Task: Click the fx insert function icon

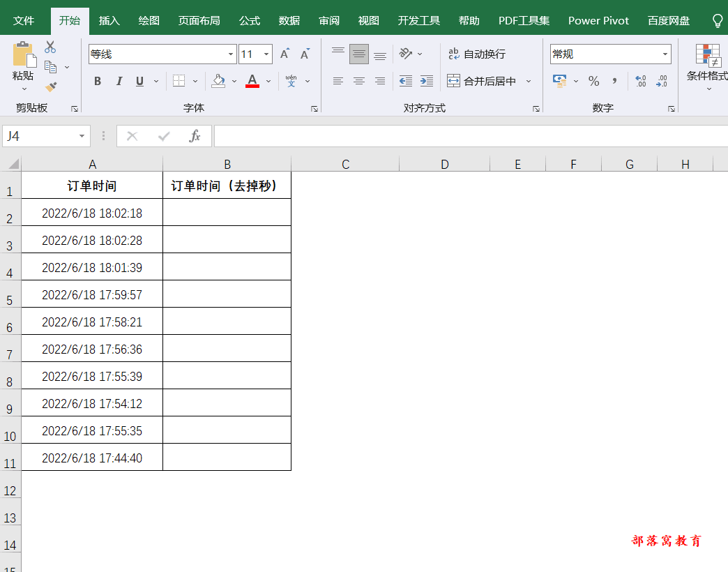Action: pyautogui.click(x=195, y=136)
